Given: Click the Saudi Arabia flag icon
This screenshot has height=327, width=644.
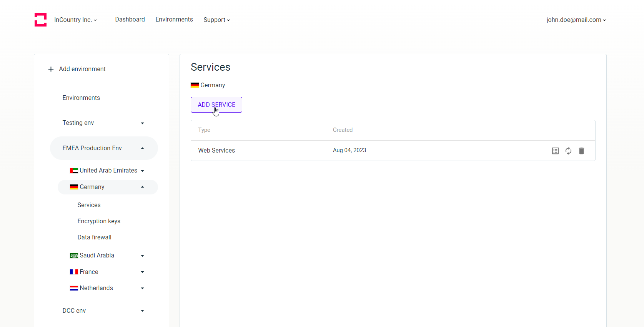Looking at the screenshot, I should (74, 256).
